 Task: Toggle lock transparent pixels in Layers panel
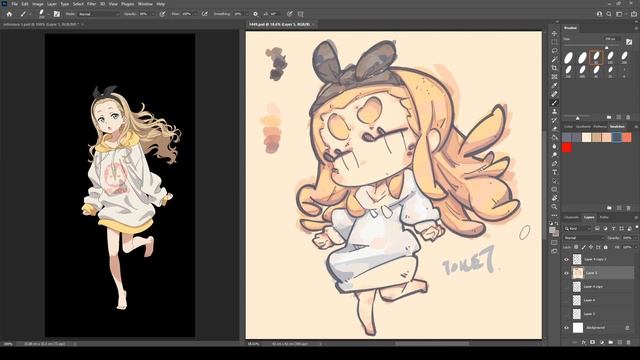pos(576,247)
